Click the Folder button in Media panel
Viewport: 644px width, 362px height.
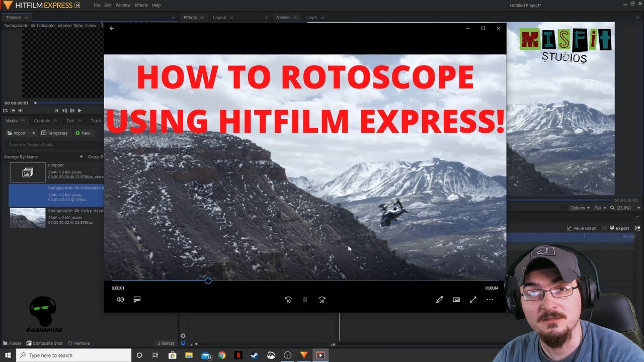[x=12, y=343]
